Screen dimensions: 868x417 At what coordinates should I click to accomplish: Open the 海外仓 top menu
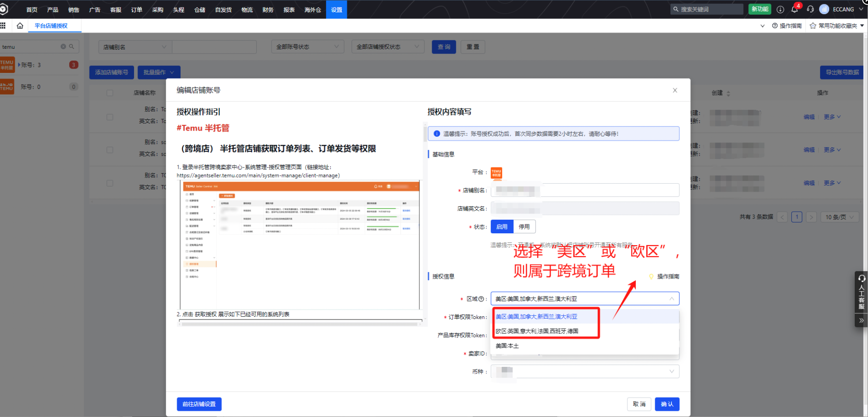click(312, 9)
